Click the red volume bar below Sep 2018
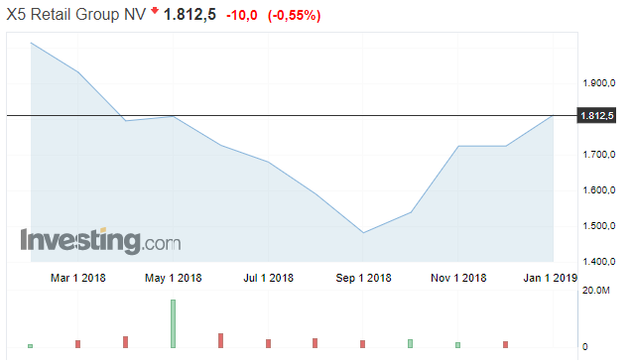Screen dimensions: 633x364 click(x=363, y=344)
